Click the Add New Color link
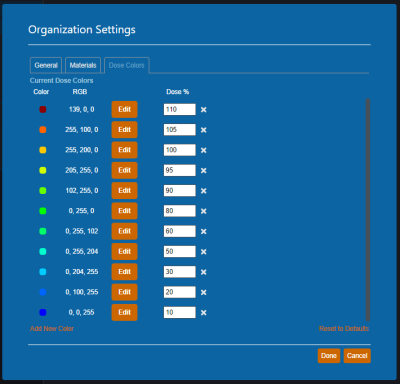Screen dimensions: 400x384 (52, 329)
